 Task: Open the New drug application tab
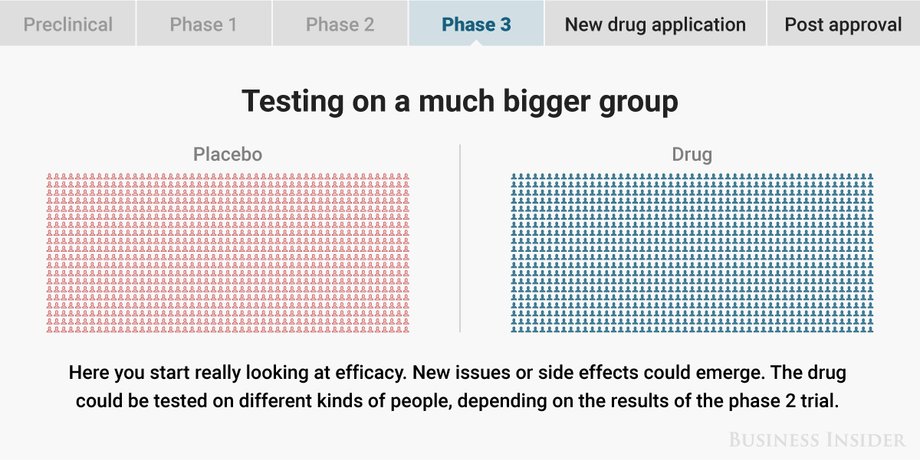(655, 24)
